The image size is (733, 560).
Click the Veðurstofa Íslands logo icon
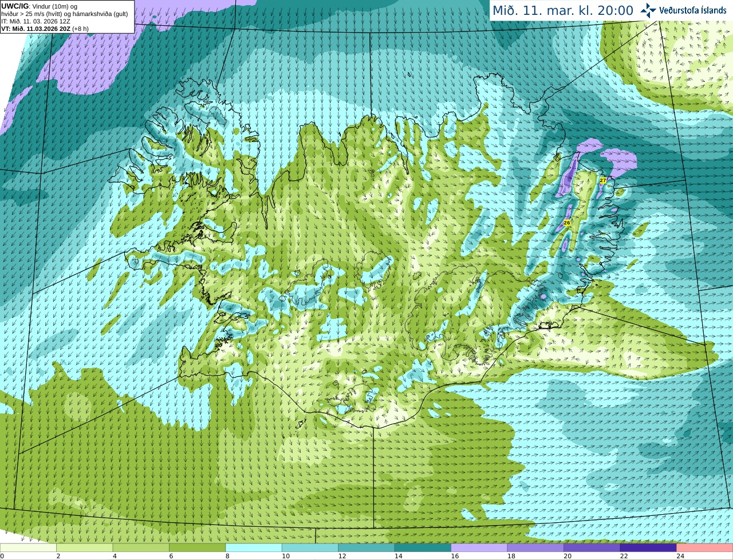click(x=648, y=10)
